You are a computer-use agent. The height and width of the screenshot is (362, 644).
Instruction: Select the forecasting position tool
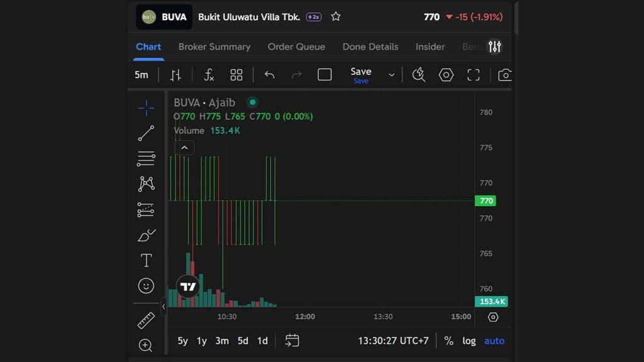[146, 210]
